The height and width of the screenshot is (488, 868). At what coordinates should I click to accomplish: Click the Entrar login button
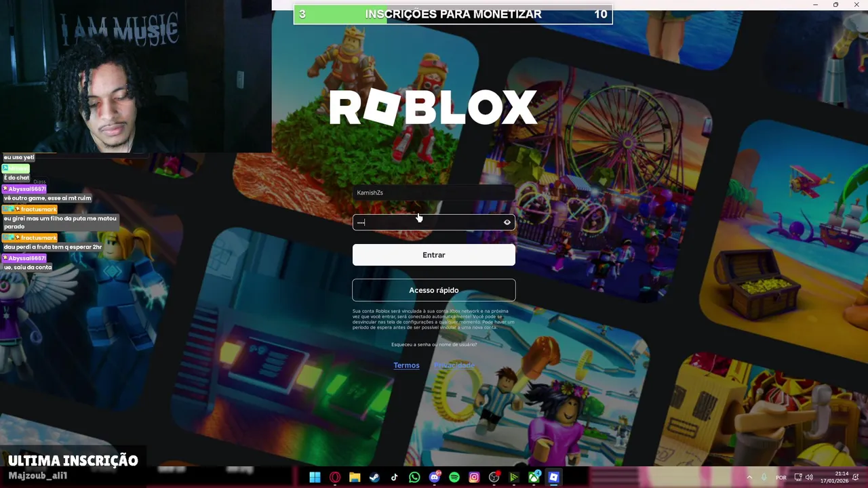[x=434, y=255]
